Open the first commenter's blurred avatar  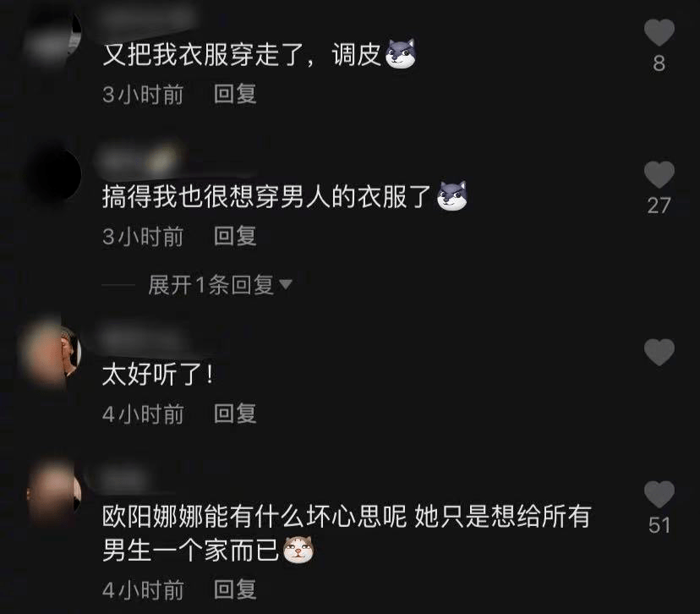coord(52,41)
